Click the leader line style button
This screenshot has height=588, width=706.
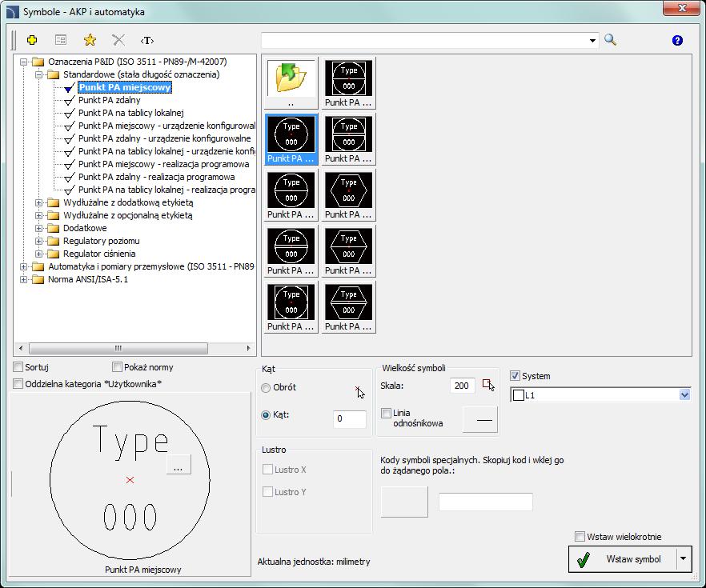[480, 420]
